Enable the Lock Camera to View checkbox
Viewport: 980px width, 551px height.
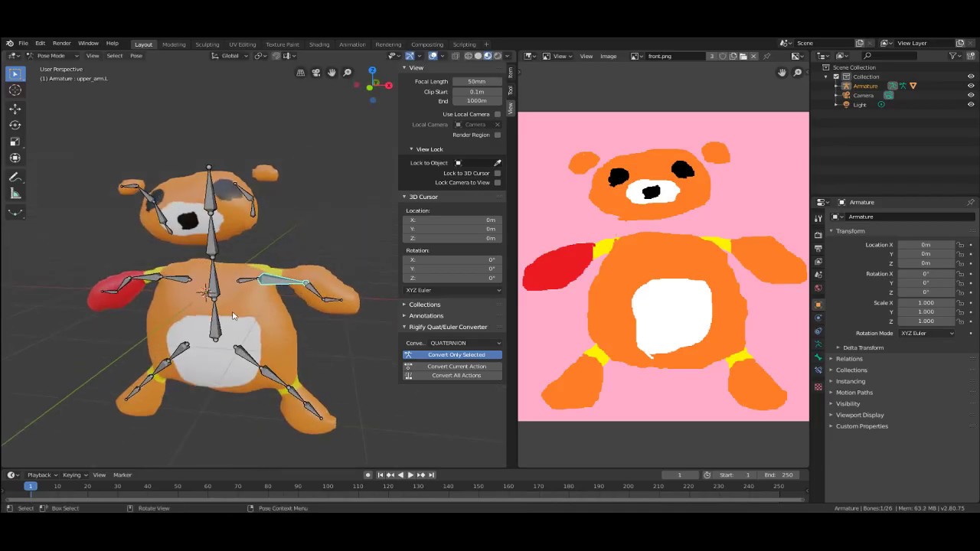(498, 183)
